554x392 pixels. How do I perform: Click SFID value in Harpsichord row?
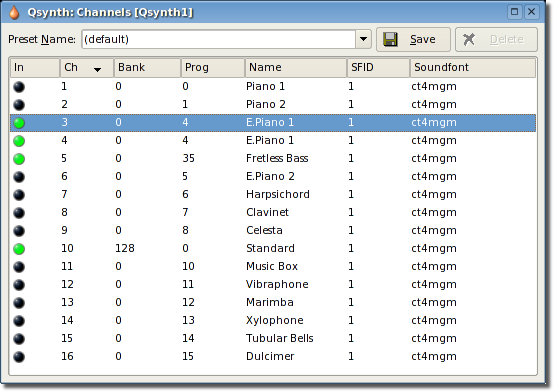tap(351, 195)
